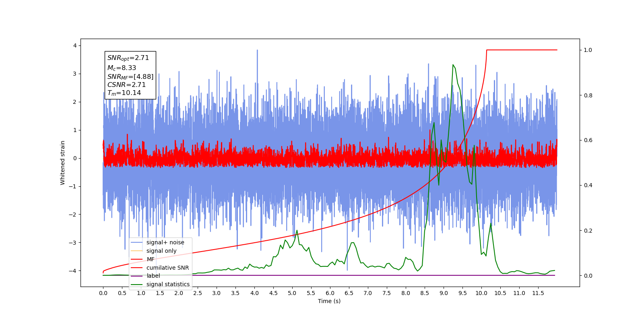Click the 'Time (s)' x-axis label

pyautogui.click(x=329, y=301)
